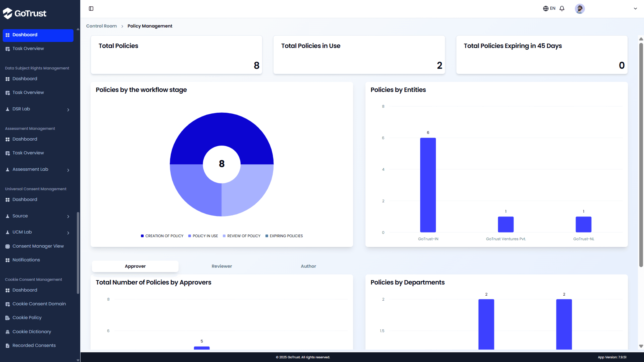Open Recorded Consents sidebar item
The image size is (644, 362).
pos(34,345)
